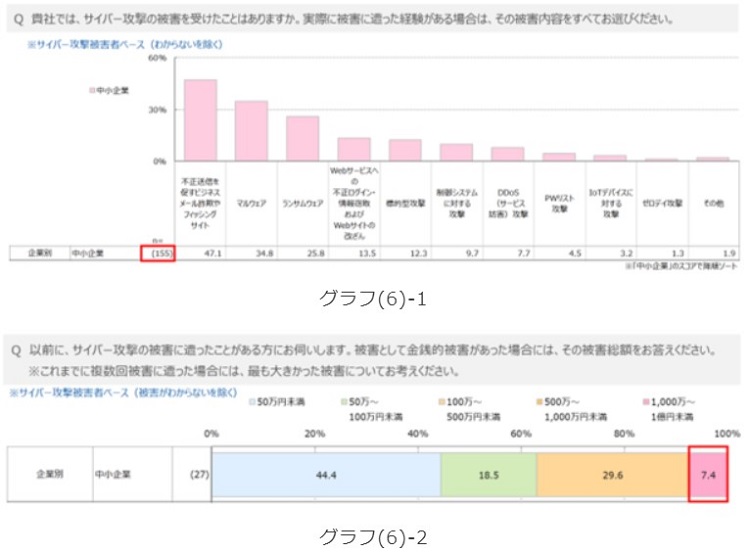Click the footnote about 中小企業 score sort order
Viewport: 750px width, 553px height.
pyautogui.click(x=682, y=266)
